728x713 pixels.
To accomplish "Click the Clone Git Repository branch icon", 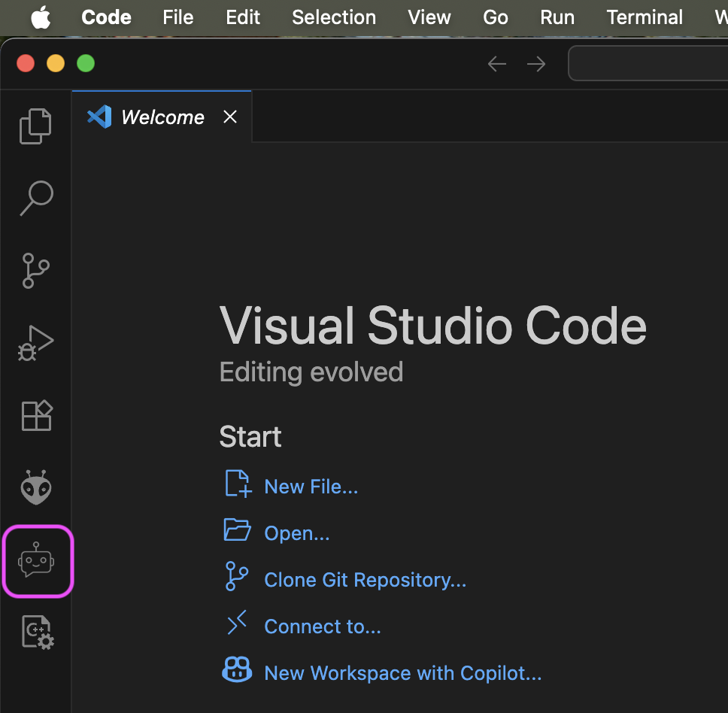I will pos(237,576).
